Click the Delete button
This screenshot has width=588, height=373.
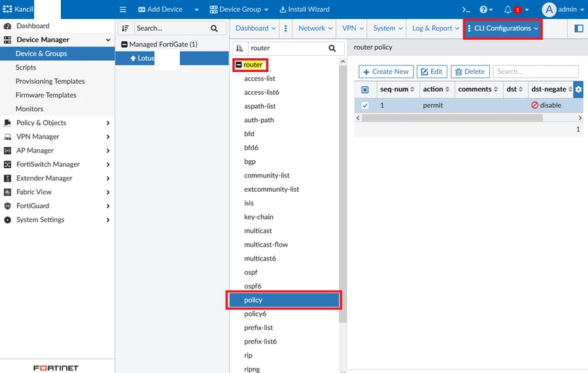point(470,72)
